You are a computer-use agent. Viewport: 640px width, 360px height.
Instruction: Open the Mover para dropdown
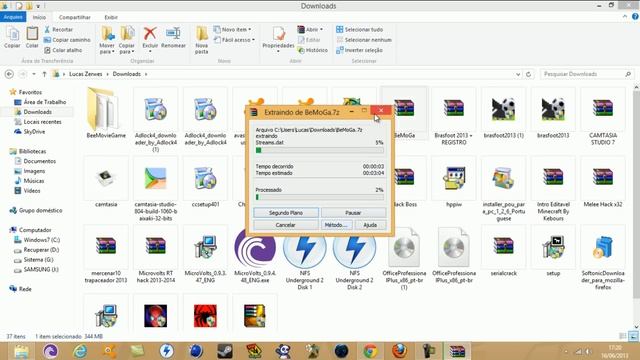(x=107, y=40)
